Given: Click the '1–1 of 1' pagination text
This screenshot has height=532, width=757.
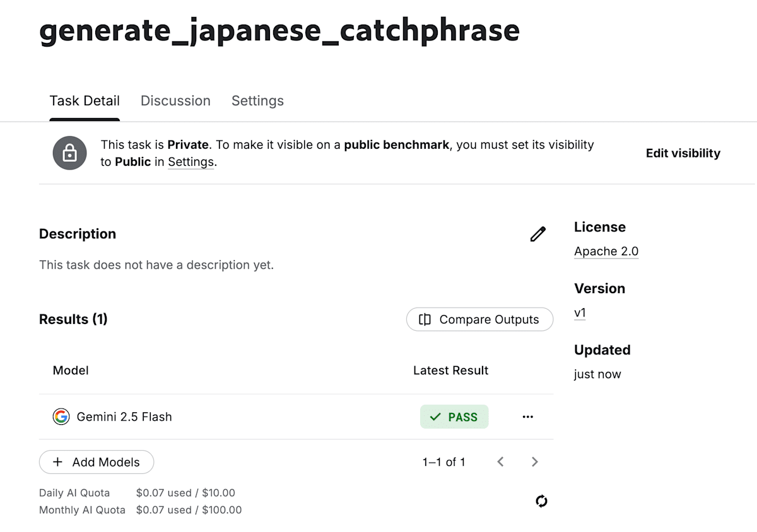Looking at the screenshot, I should (x=444, y=462).
